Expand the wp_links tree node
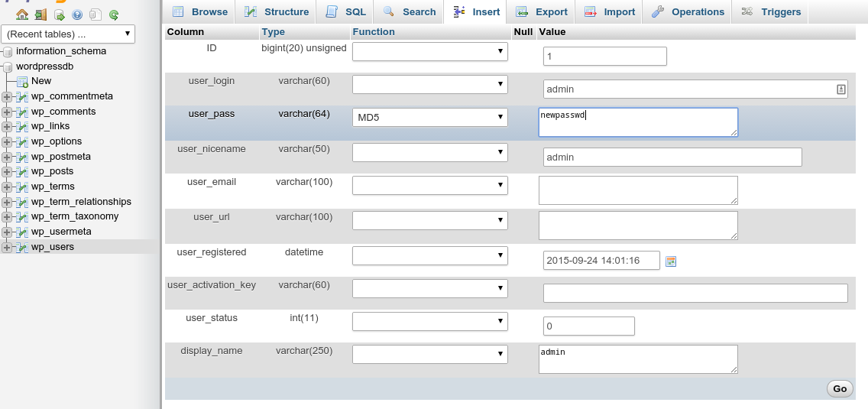 (7, 127)
